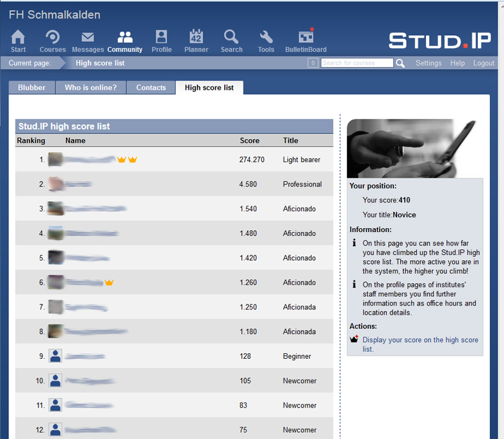Click default avatar icon of rank 10

(55, 381)
